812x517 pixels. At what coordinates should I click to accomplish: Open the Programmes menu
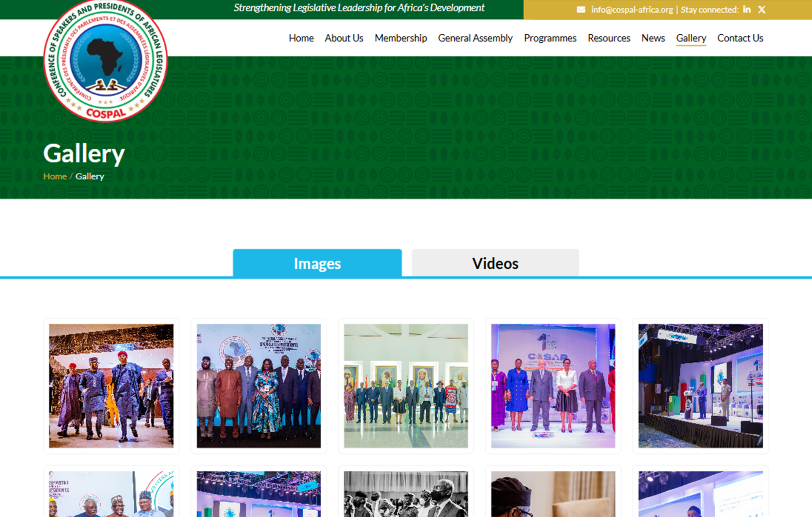pyautogui.click(x=550, y=38)
